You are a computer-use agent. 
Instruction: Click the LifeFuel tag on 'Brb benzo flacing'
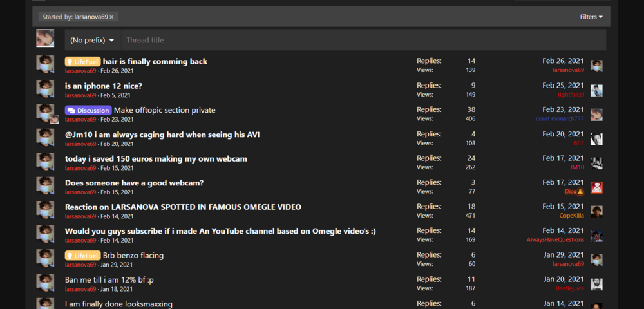tap(82, 256)
